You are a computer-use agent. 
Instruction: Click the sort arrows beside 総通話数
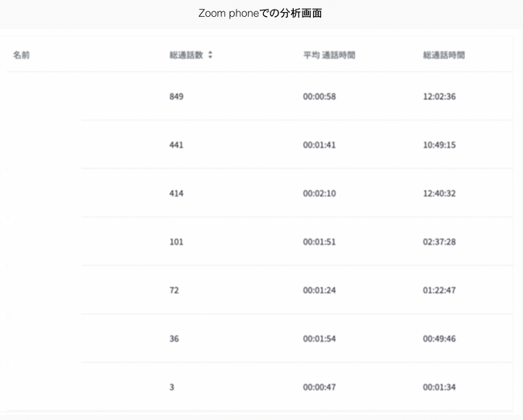pos(210,56)
